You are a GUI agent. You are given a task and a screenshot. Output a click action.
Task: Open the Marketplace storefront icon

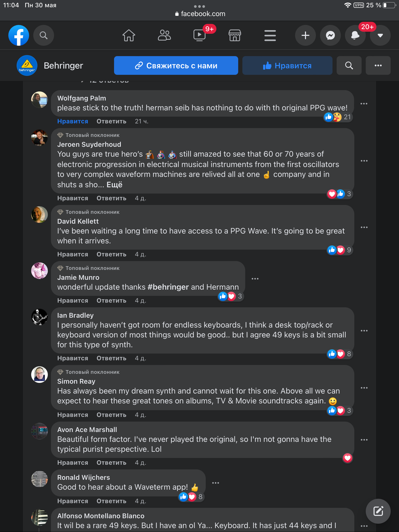pos(235,35)
